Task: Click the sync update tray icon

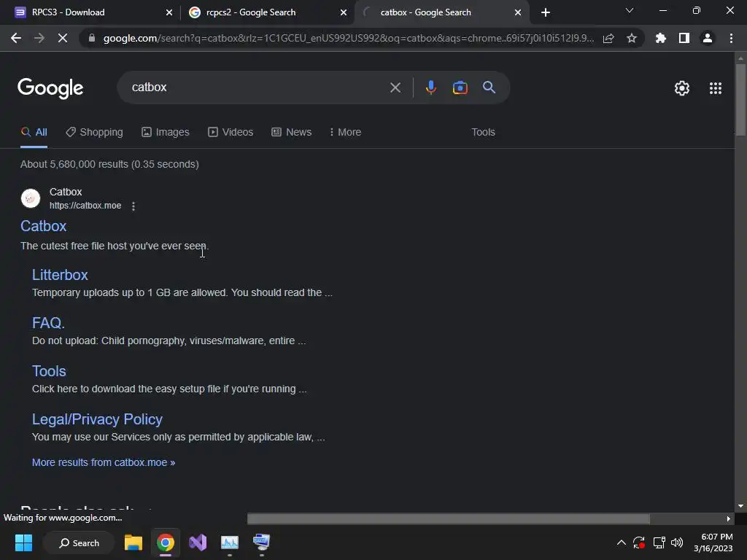Action: [x=639, y=542]
